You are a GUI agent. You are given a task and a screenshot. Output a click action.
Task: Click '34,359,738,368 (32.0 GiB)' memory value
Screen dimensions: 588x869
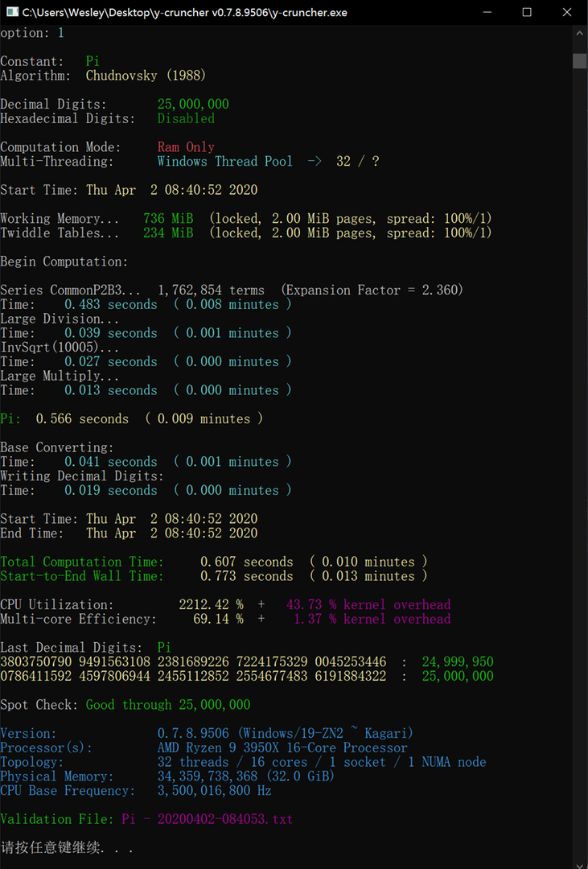point(246,776)
